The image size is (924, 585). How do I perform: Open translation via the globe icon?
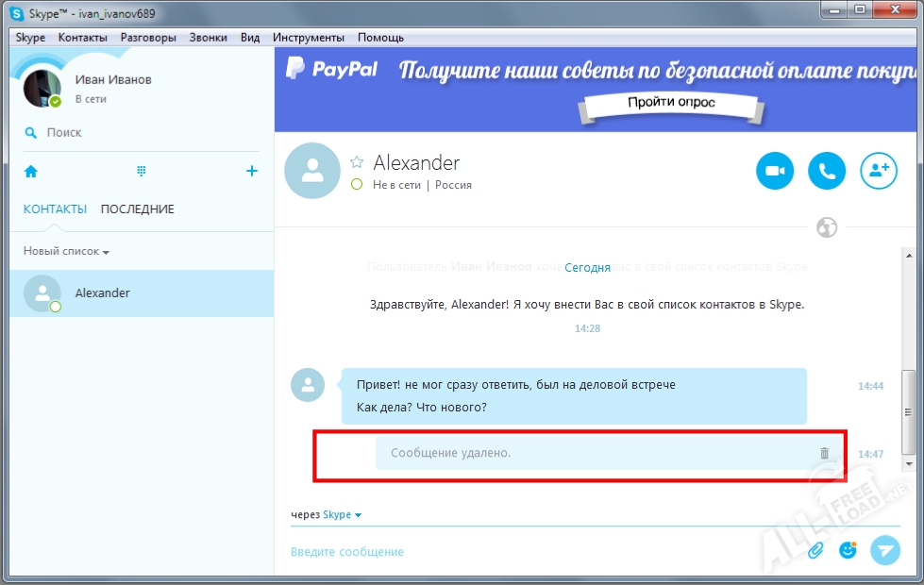tap(826, 227)
